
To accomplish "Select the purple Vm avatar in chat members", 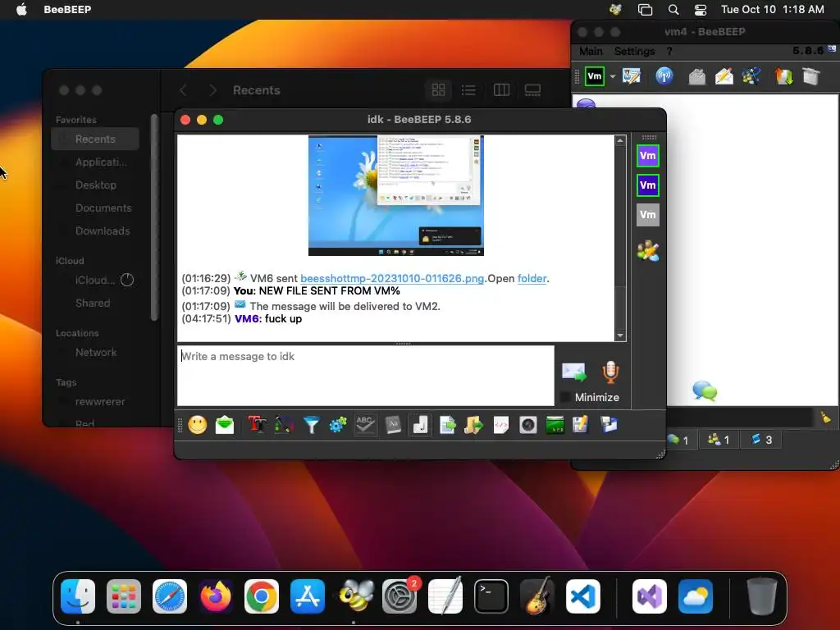I will coord(648,156).
